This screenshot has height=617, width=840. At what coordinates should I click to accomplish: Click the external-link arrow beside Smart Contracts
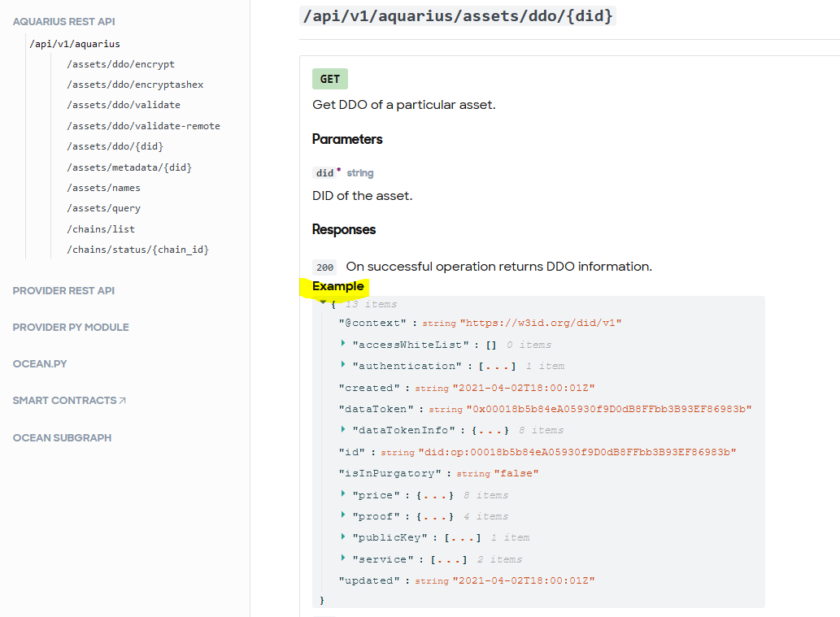[123, 401]
